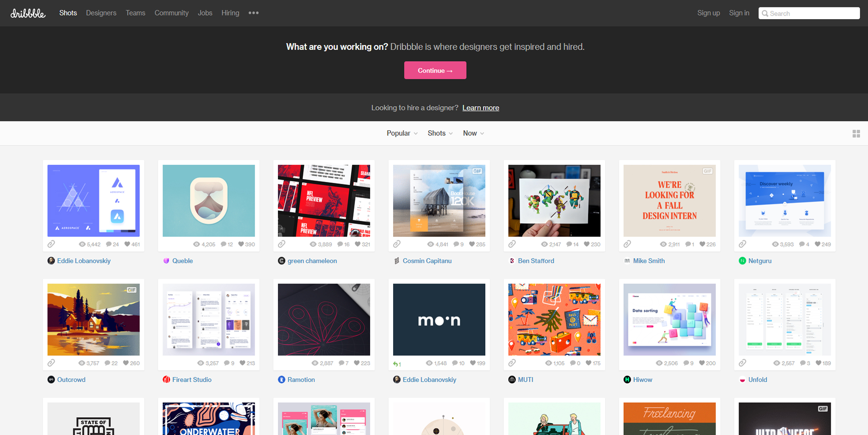Click comments bubble on green chameleon shot
Image resolution: width=868 pixels, height=435 pixels.
click(340, 244)
